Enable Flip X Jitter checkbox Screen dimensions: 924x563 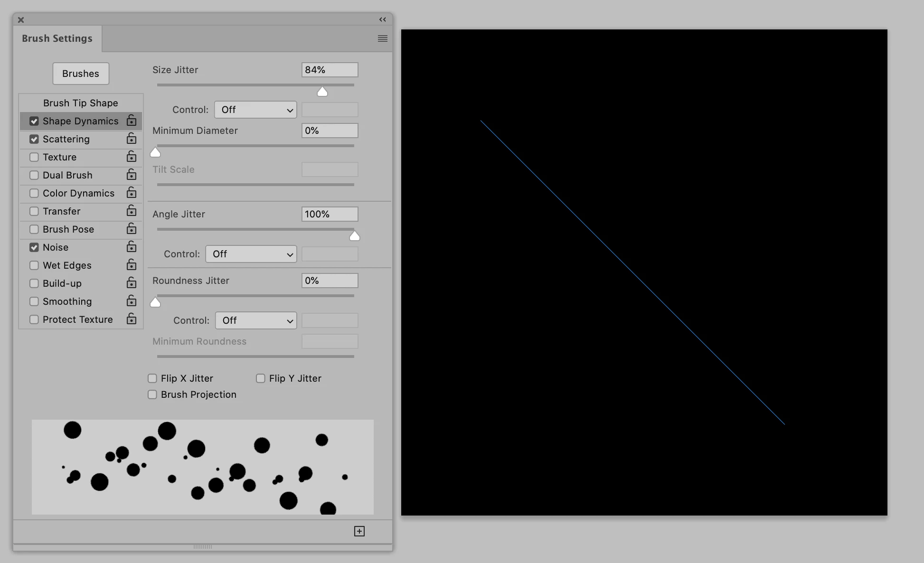click(152, 378)
